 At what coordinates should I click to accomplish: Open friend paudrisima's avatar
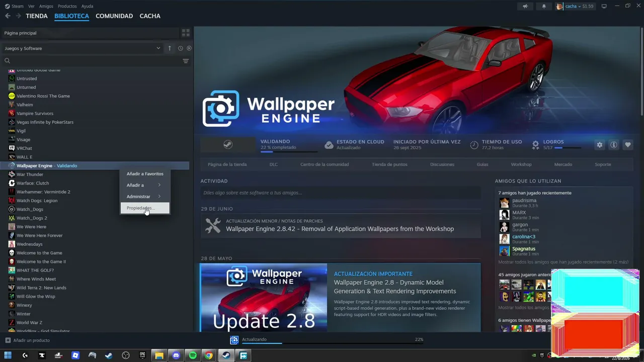tap(504, 203)
